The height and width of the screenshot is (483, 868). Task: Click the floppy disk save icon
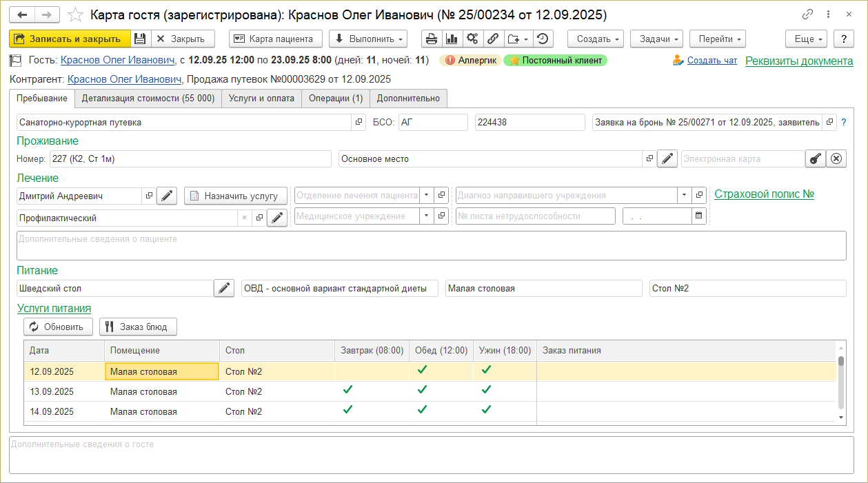140,39
